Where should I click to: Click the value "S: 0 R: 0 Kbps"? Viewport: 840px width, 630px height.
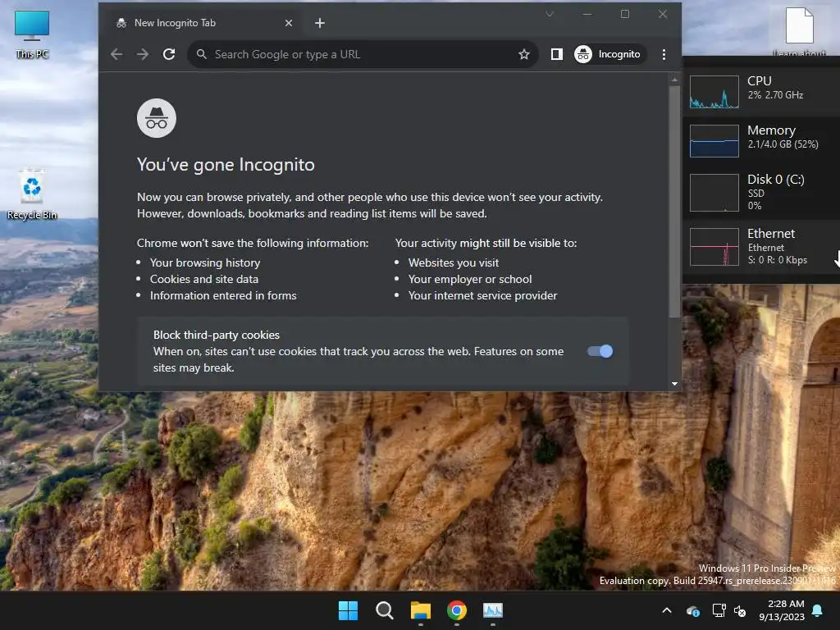[778, 260]
